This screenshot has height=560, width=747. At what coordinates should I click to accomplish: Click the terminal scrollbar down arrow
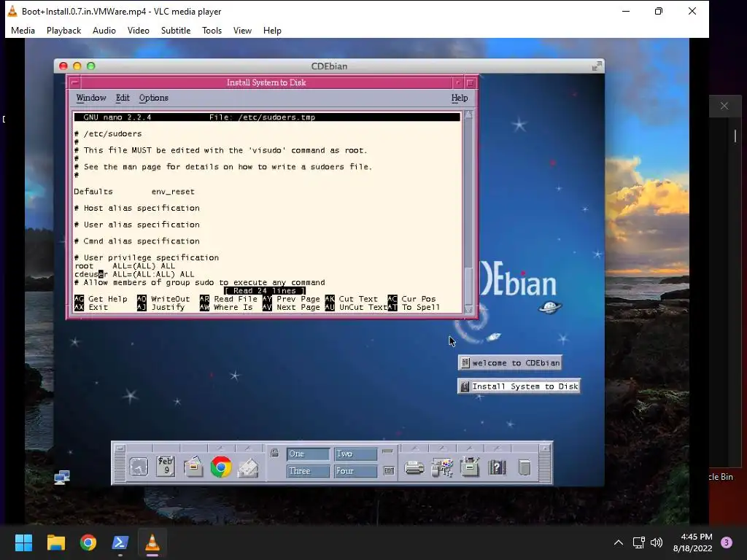469,309
